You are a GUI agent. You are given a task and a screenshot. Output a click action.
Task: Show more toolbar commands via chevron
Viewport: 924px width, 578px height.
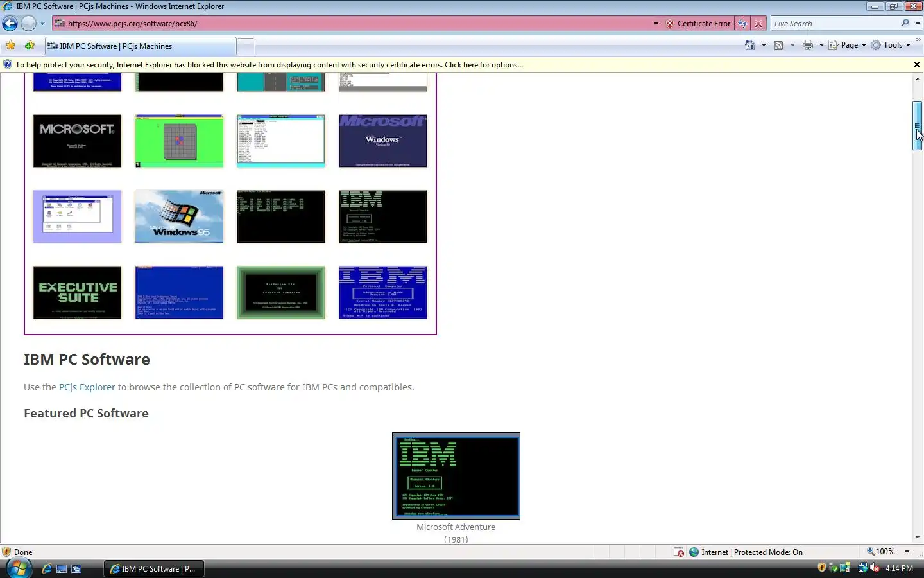point(918,40)
